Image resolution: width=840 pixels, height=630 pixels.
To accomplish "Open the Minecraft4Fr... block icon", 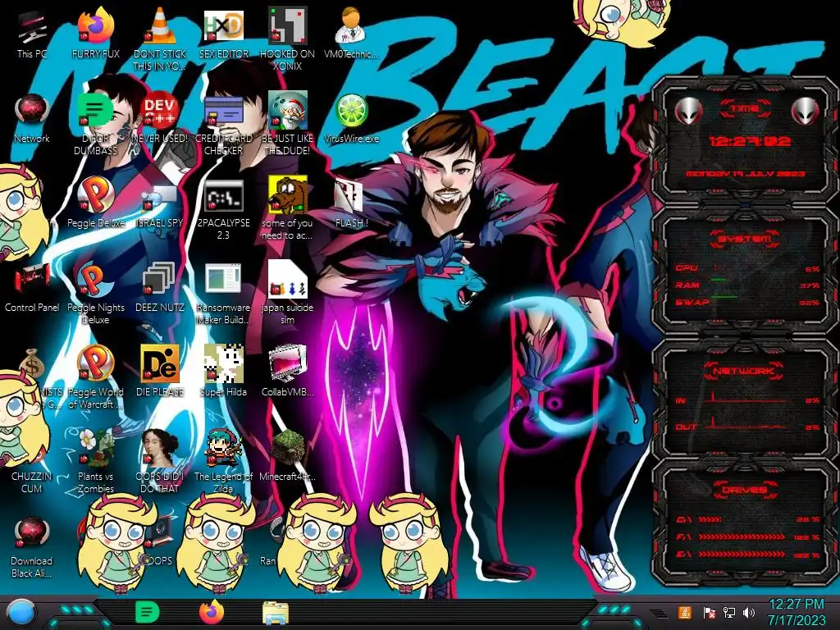I will pyautogui.click(x=288, y=455).
